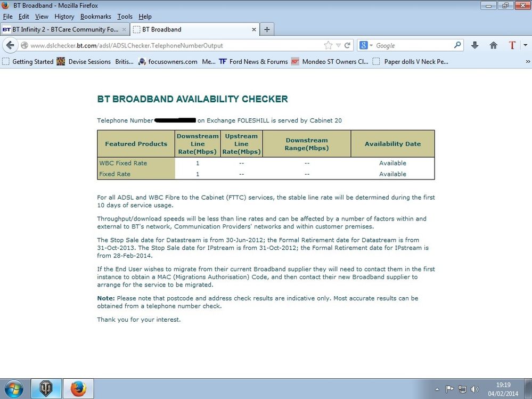Image resolution: width=532 pixels, height=399 pixels.
Task: Click the Upstream Line Rate(Mbps) header
Action: [x=241, y=144]
